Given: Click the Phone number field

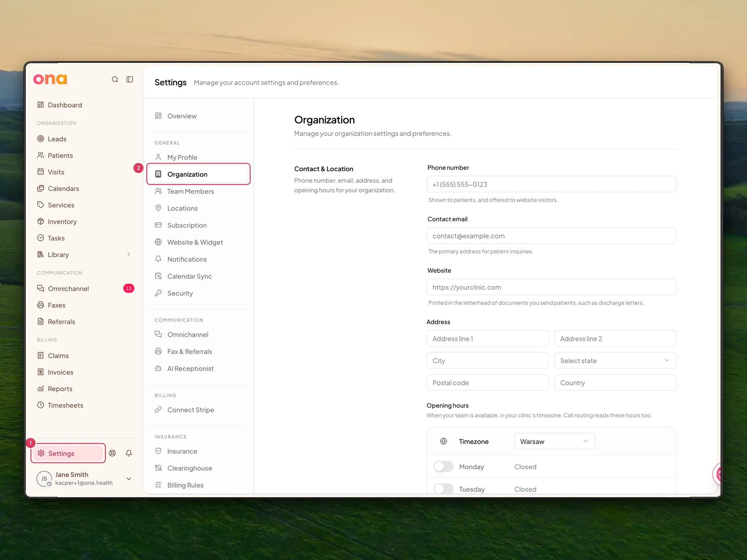Looking at the screenshot, I should 551,184.
